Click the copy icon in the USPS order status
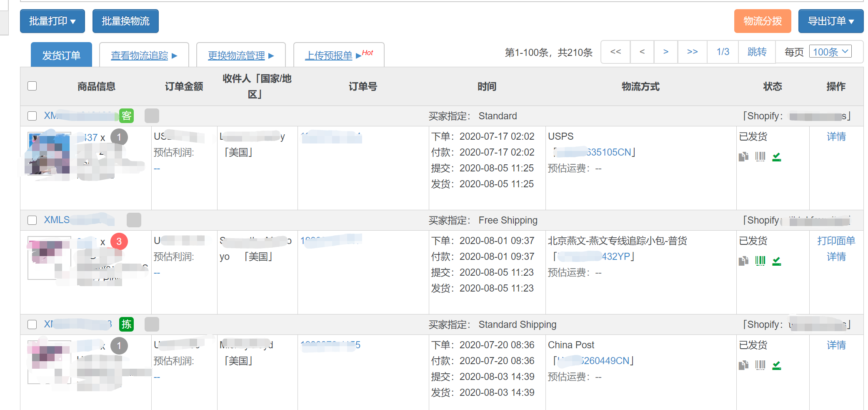This screenshot has width=868, height=410. coord(743,157)
